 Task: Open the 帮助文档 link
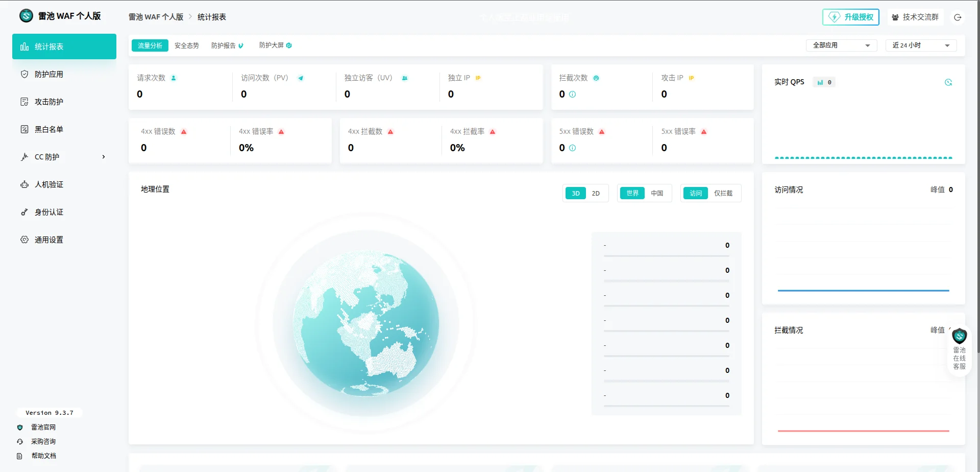(x=43, y=456)
